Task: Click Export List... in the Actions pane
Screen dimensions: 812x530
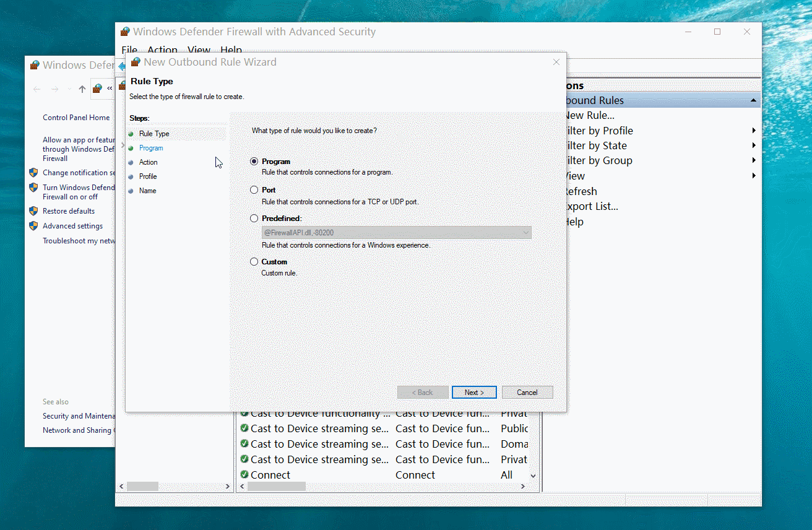Action: [592, 206]
